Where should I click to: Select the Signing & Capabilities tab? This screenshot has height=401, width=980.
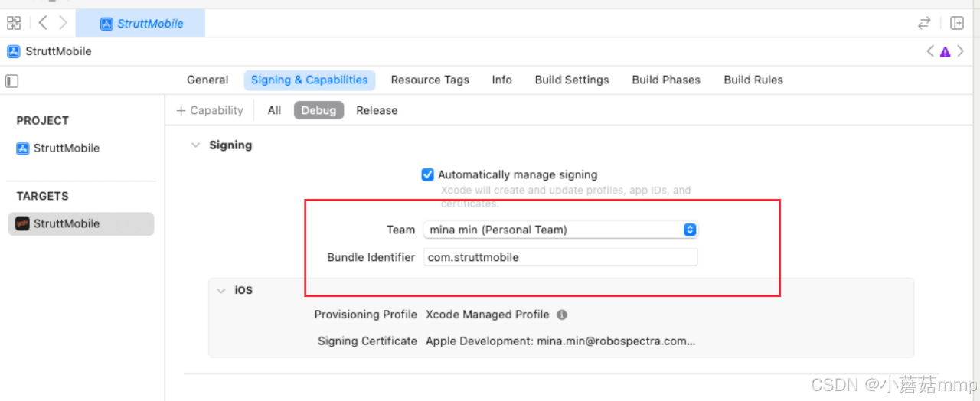point(309,80)
